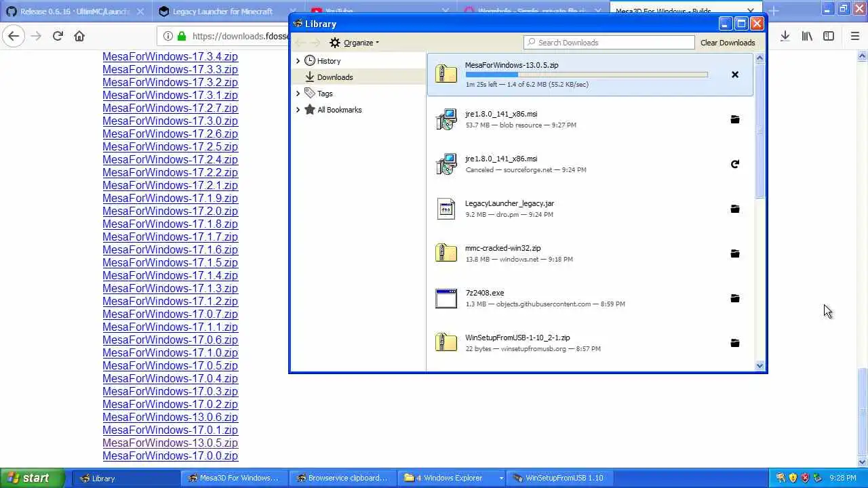
Task: Open the MesaForWindows-17.3.4.zip link
Action: [170, 56]
